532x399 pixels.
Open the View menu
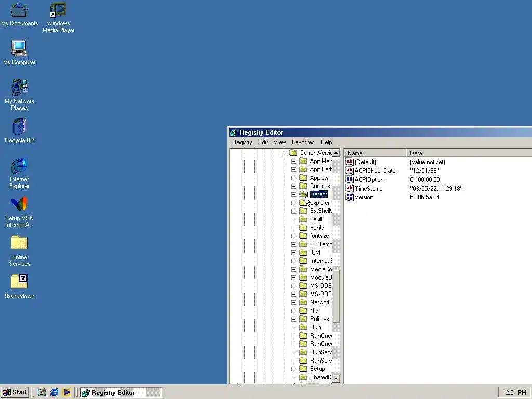[x=280, y=142]
